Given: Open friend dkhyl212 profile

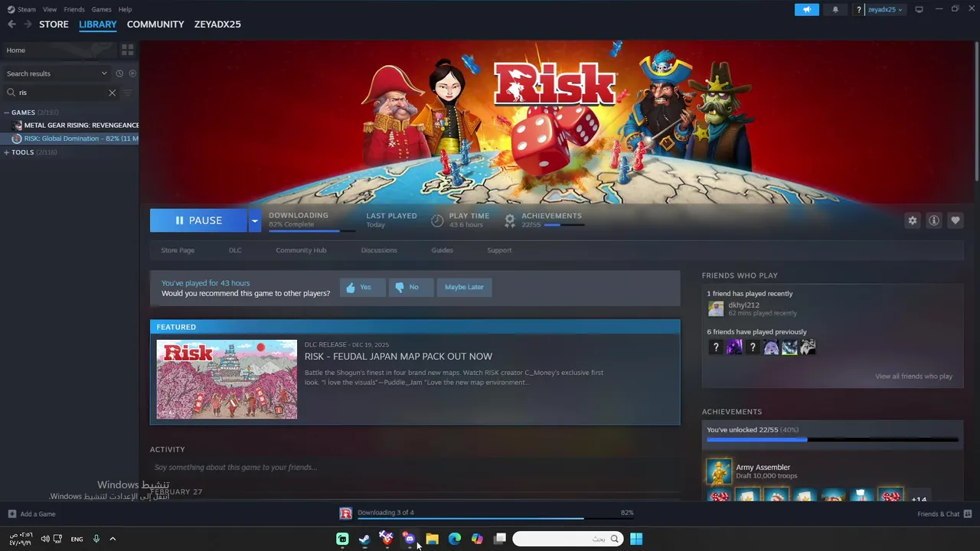Looking at the screenshot, I should point(743,305).
